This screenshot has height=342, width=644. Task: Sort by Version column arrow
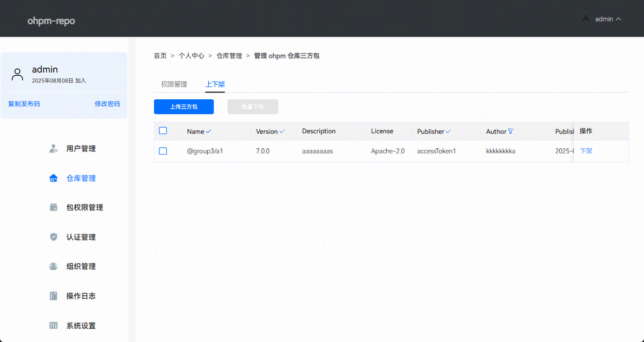pyautogui.click(x=282, y=132)
